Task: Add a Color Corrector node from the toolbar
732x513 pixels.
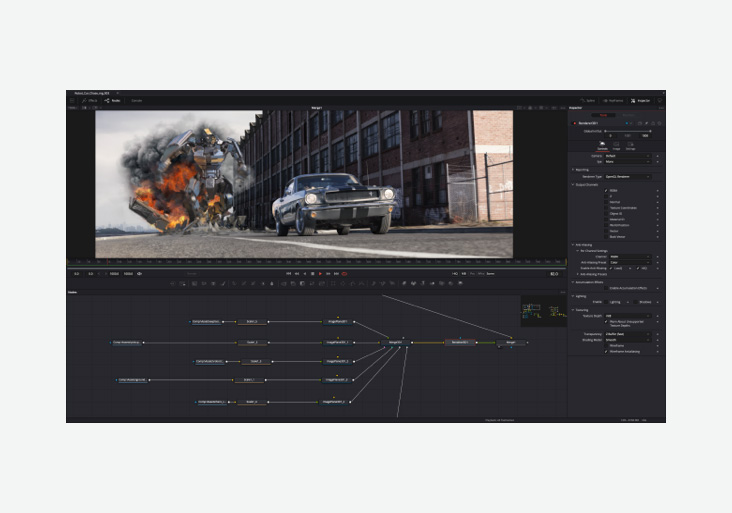Action: tap(234, 283)
